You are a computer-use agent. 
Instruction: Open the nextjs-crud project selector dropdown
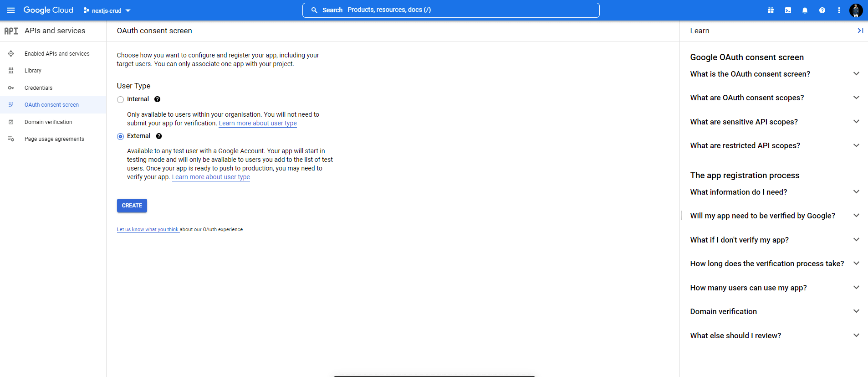[x=107, y=10]
